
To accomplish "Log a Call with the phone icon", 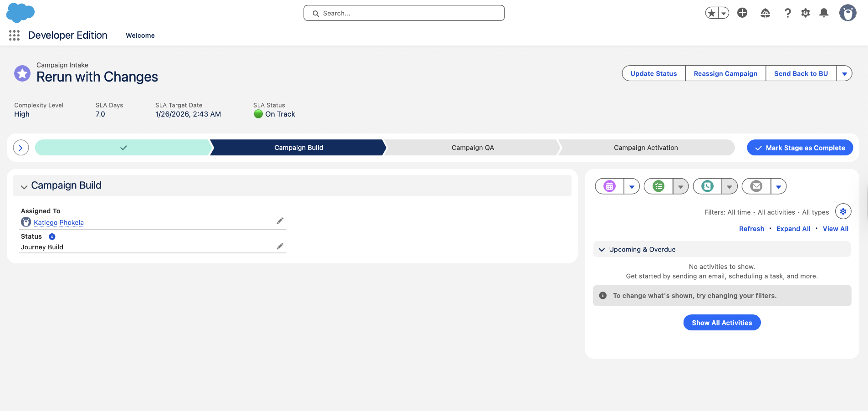I will tap(707, 186).
